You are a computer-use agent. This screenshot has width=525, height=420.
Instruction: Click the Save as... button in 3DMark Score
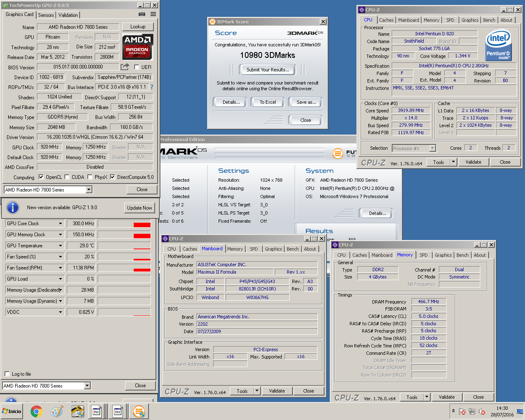coord(306,102)
